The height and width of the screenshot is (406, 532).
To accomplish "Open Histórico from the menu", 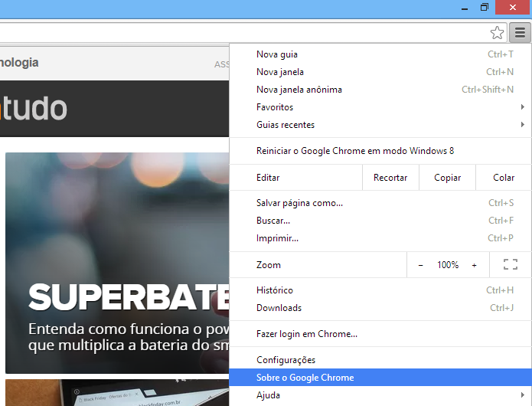I will click(380, 290).
